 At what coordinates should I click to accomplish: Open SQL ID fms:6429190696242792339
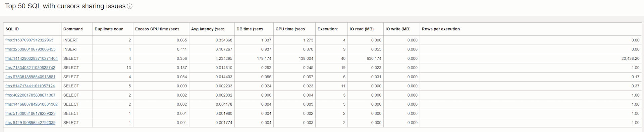point(30,123)
